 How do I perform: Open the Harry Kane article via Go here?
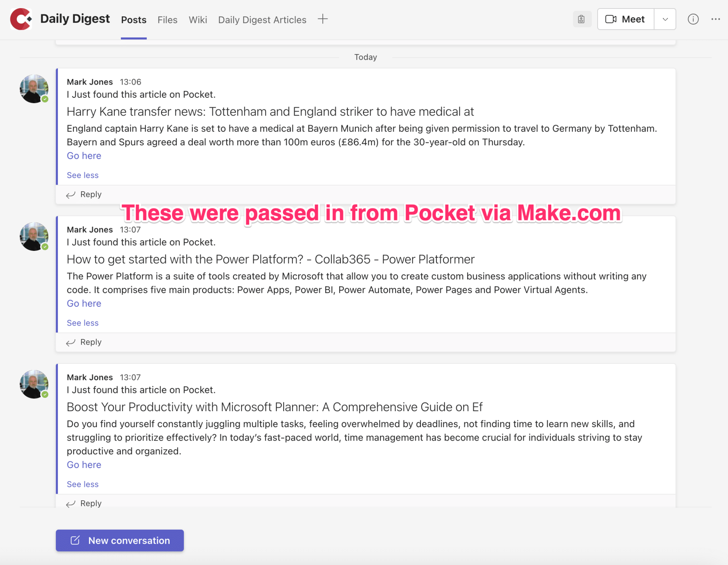click(x=84, y=156)
